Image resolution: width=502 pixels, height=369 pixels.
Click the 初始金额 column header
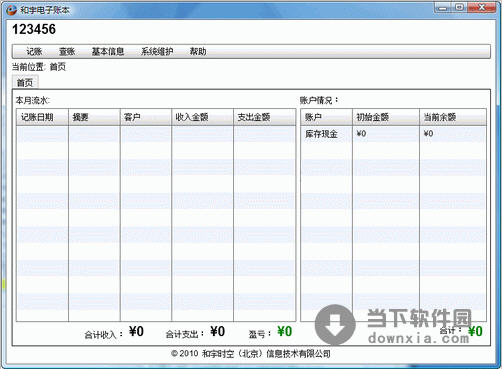[386, 117]
